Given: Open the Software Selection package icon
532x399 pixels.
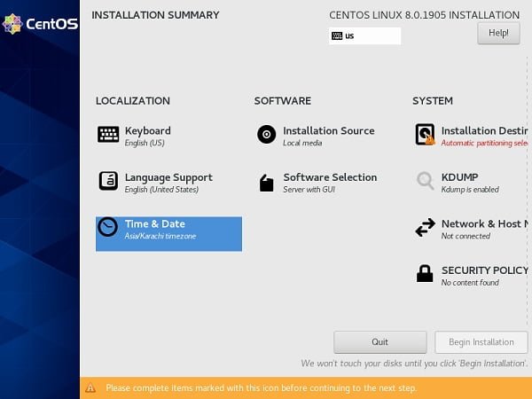Looking at the screenshot, I should click(x=267, y=184).
